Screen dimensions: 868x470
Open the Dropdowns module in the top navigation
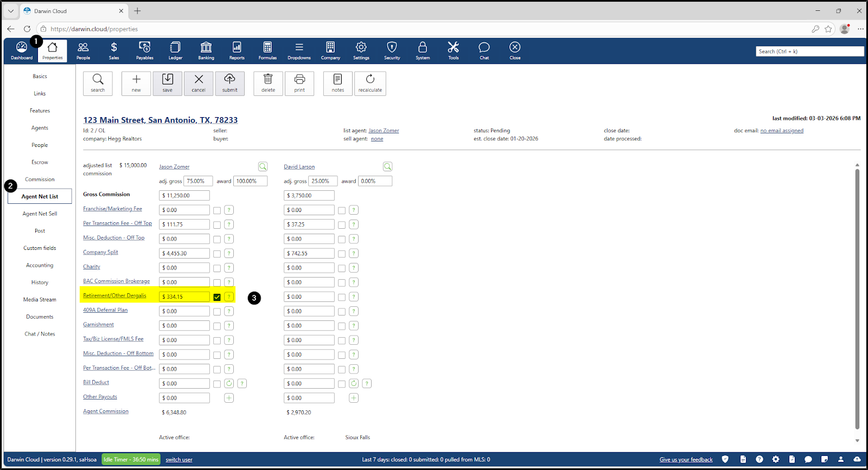point(299,50)
